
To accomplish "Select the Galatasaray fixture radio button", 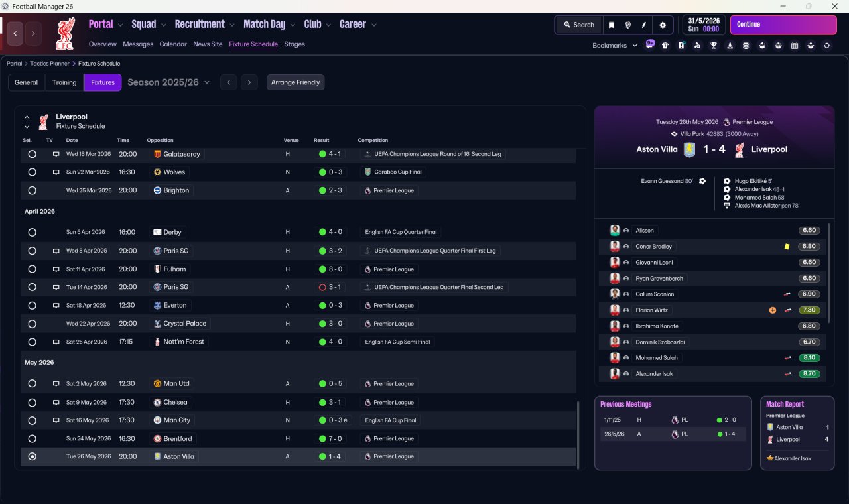I will [32, 154].
